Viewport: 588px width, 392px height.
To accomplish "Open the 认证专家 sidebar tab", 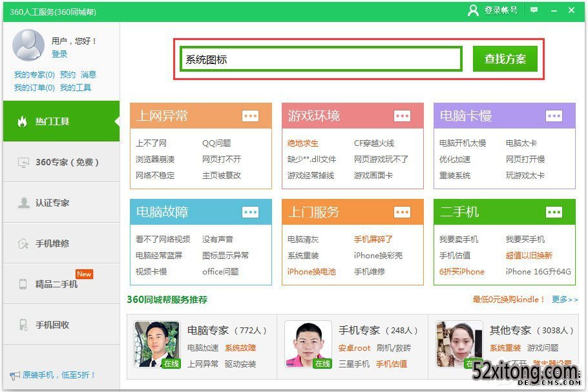I will point(61,203).
